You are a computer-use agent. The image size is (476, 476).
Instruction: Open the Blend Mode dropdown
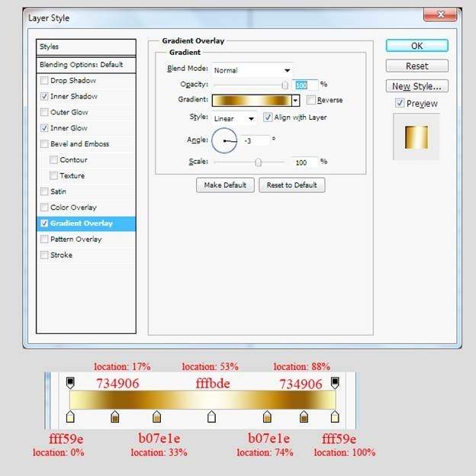point(252,69)
